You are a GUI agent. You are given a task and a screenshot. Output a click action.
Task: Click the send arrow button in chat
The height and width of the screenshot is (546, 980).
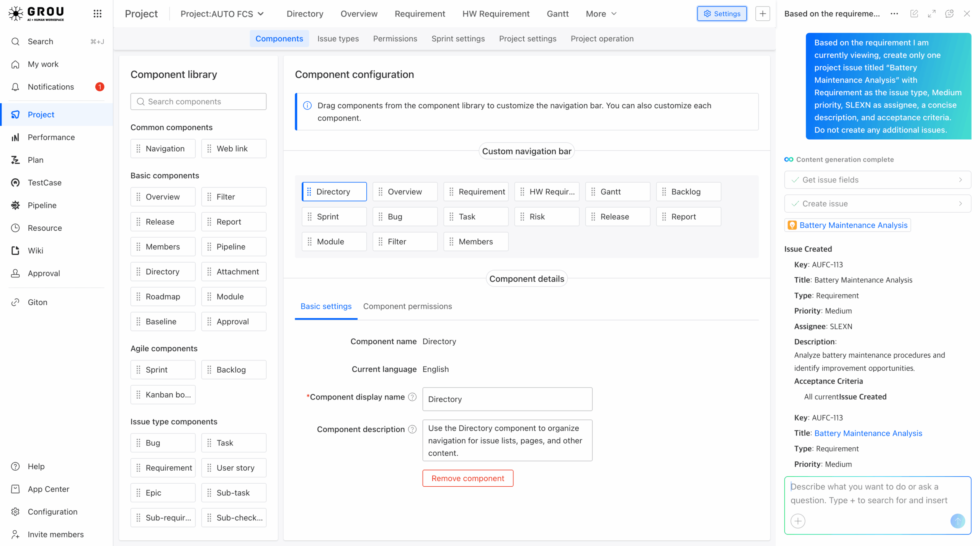coord(958,521)
